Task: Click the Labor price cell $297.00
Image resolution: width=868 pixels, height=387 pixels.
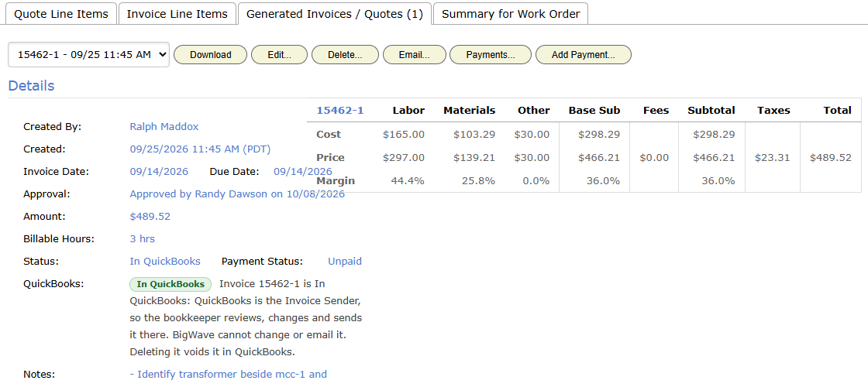Action: [404, 158]
